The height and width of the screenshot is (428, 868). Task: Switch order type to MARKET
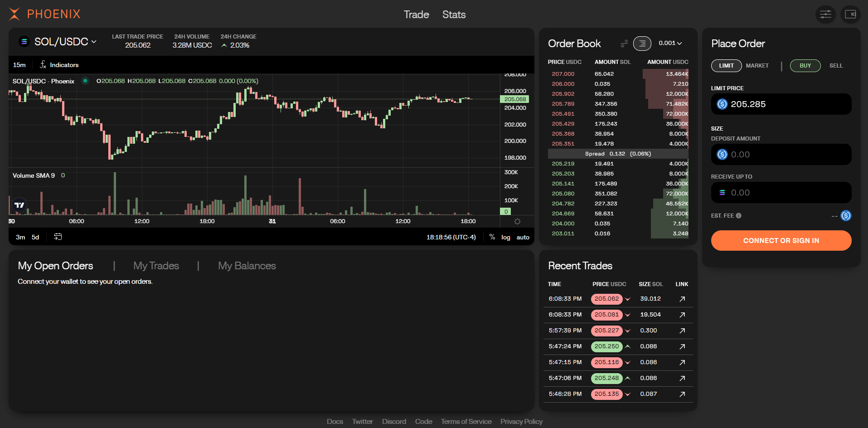point(757,66)
